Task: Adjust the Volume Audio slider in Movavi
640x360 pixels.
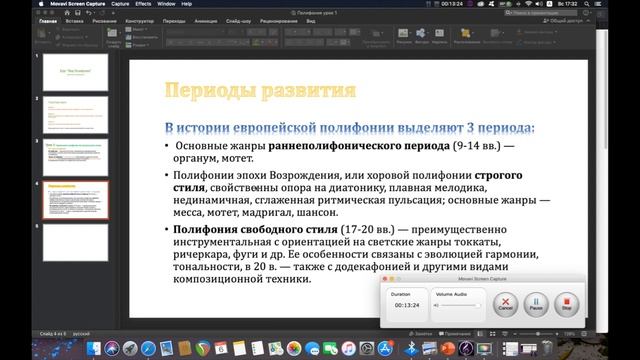Action: coord(459,305)
